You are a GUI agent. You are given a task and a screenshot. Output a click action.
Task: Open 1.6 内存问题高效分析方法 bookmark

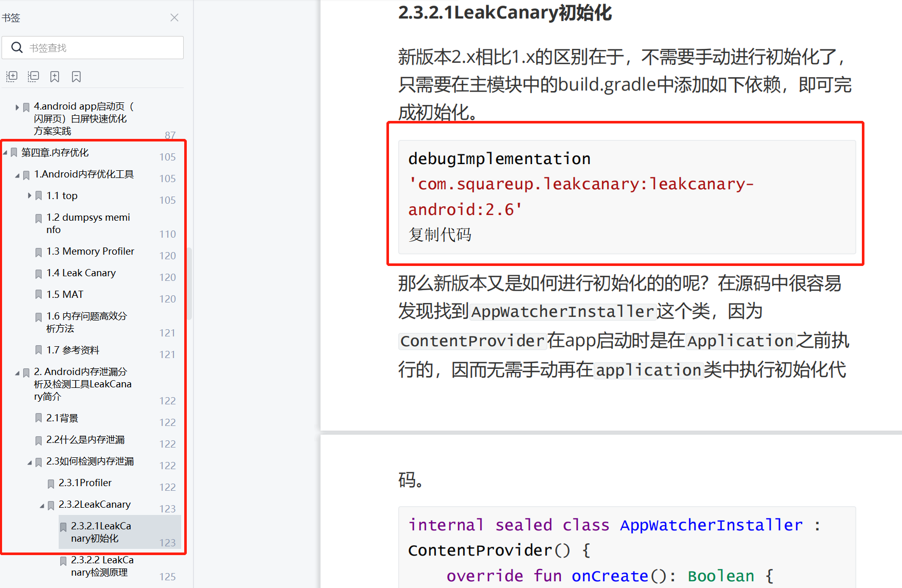(x=86, y=322)
